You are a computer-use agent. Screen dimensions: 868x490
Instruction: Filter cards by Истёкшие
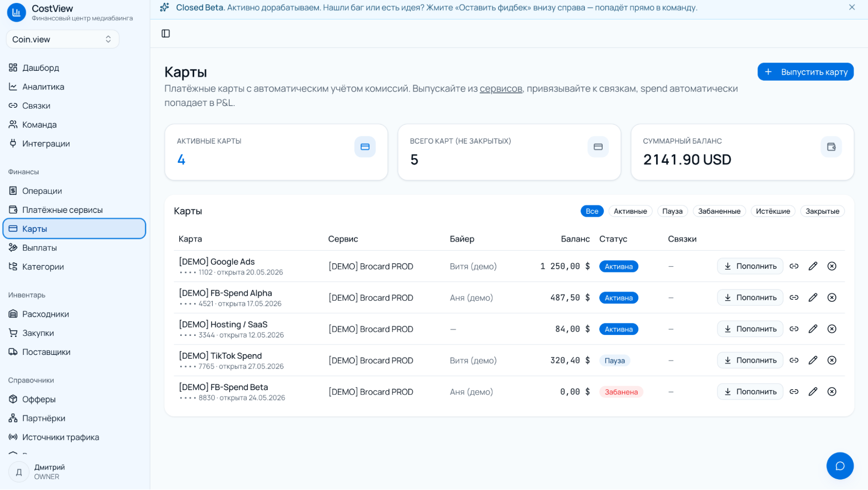[773, 211]
